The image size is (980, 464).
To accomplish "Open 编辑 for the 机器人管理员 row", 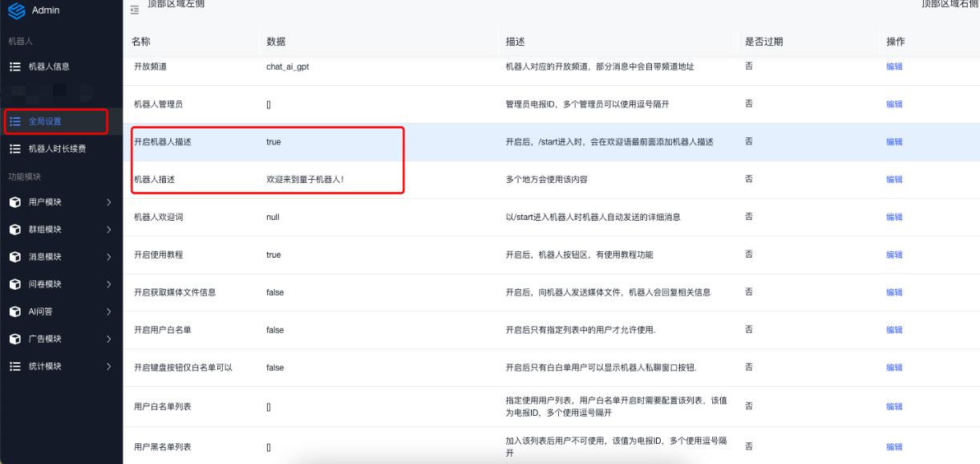I will click(x=893, y=104).
